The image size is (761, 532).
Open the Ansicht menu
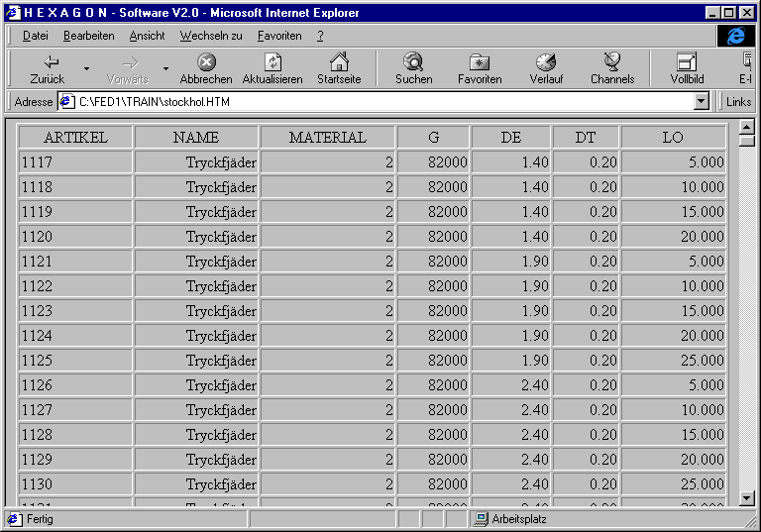tap(147, 36)
